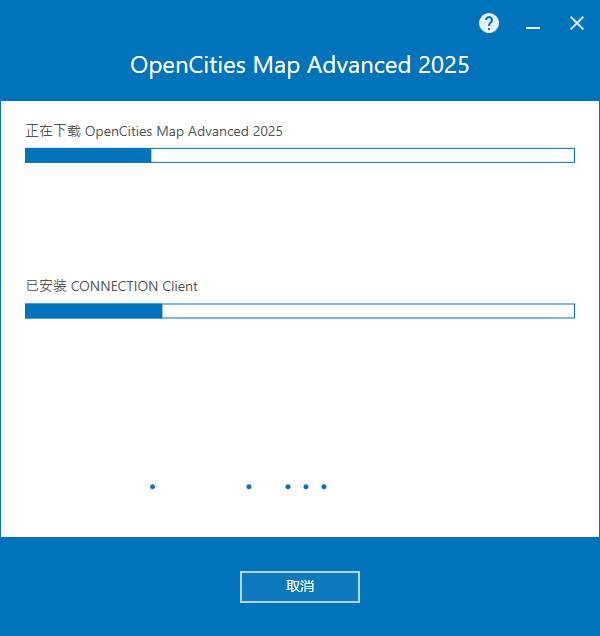Click the 取消 cancel button
Screen dimensions: 600x636
point(300,587)
